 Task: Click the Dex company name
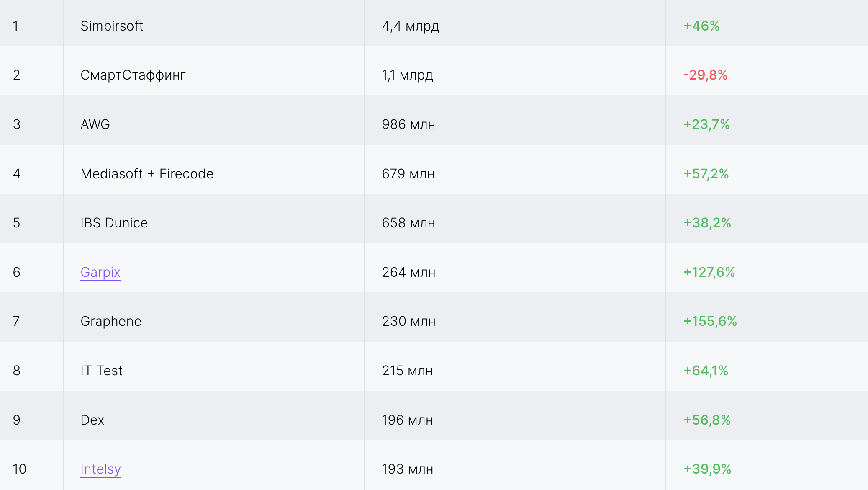coord(92,420)
